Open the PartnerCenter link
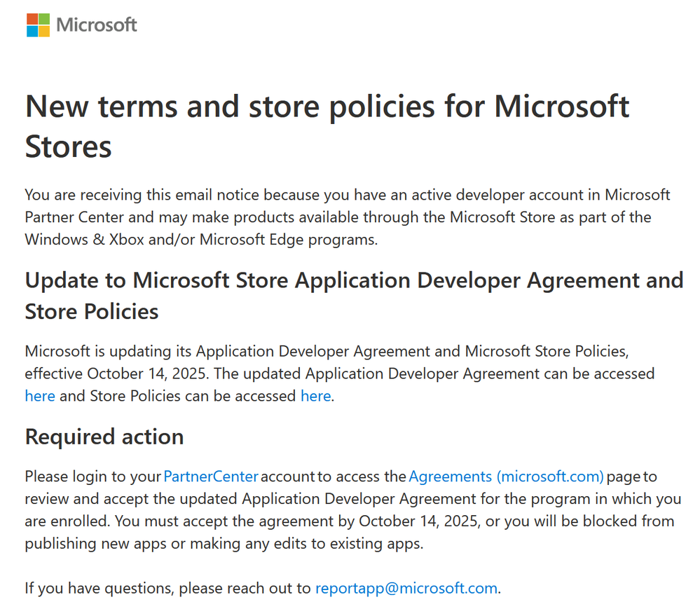This screenshot has width=700, height=609. (211, 477)
